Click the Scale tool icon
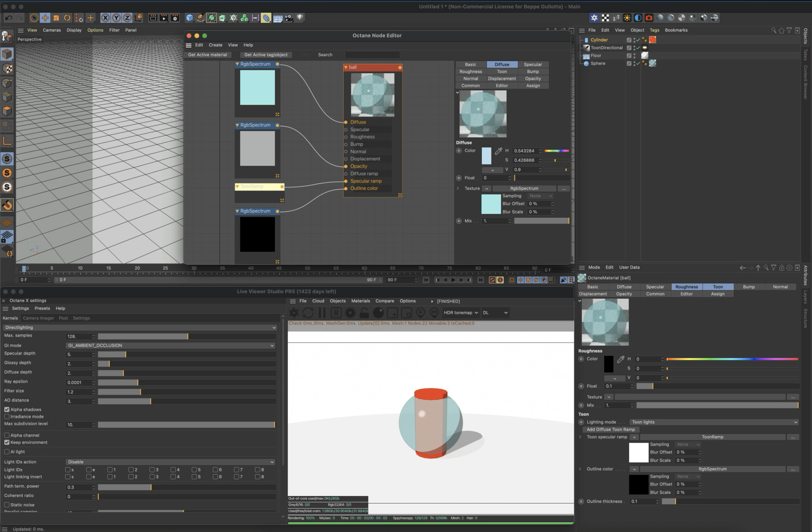 click(x=56, y=18)
